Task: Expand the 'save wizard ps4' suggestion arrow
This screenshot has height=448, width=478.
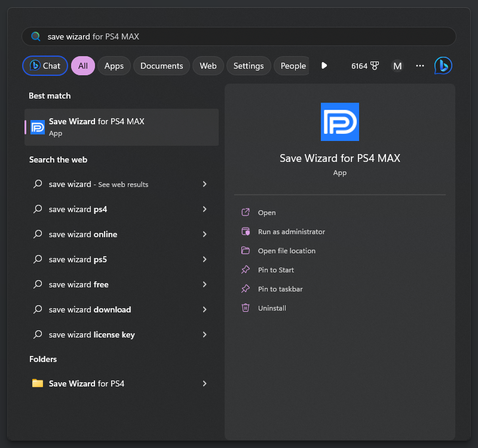Action: click(204, 209)
